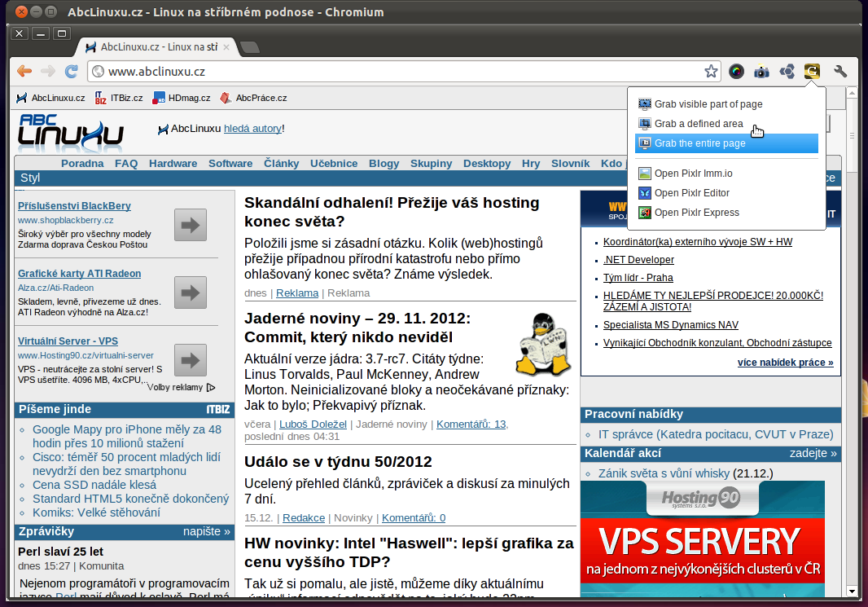Open the Články section

(x=281, y=164)
